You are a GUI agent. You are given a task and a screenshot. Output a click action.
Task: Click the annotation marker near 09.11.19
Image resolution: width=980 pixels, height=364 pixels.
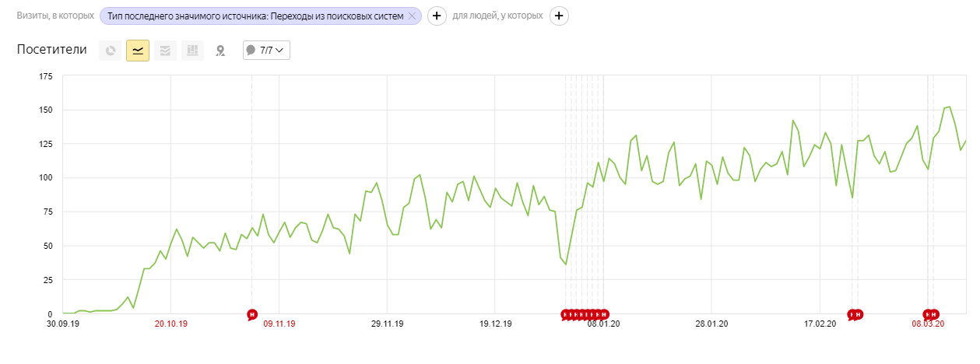(251, 314)
